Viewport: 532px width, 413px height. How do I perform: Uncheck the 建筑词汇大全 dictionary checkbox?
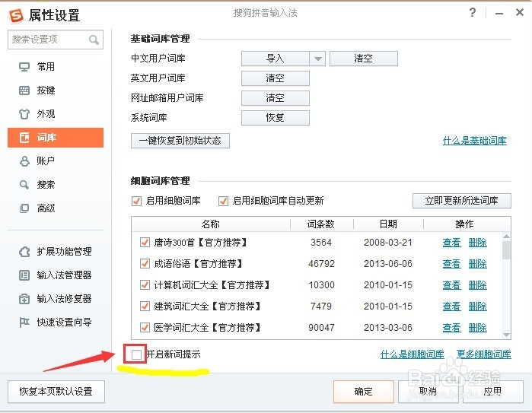[145, 307]
